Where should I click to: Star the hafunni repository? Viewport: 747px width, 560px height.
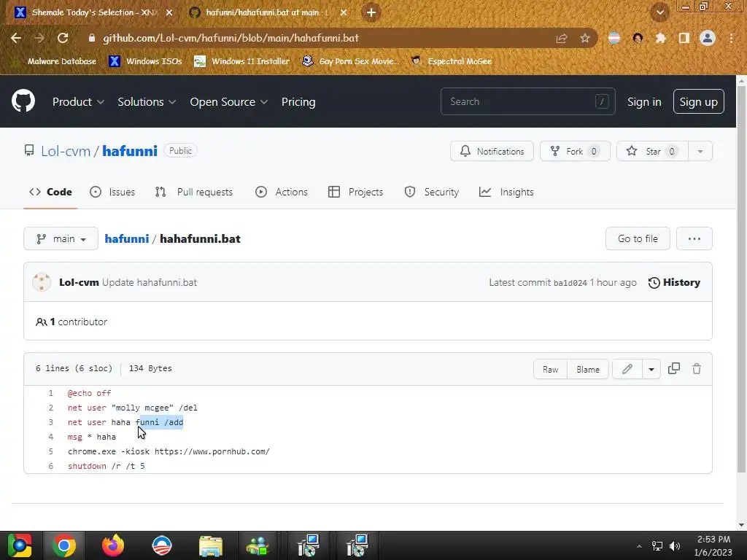(652, 151)
